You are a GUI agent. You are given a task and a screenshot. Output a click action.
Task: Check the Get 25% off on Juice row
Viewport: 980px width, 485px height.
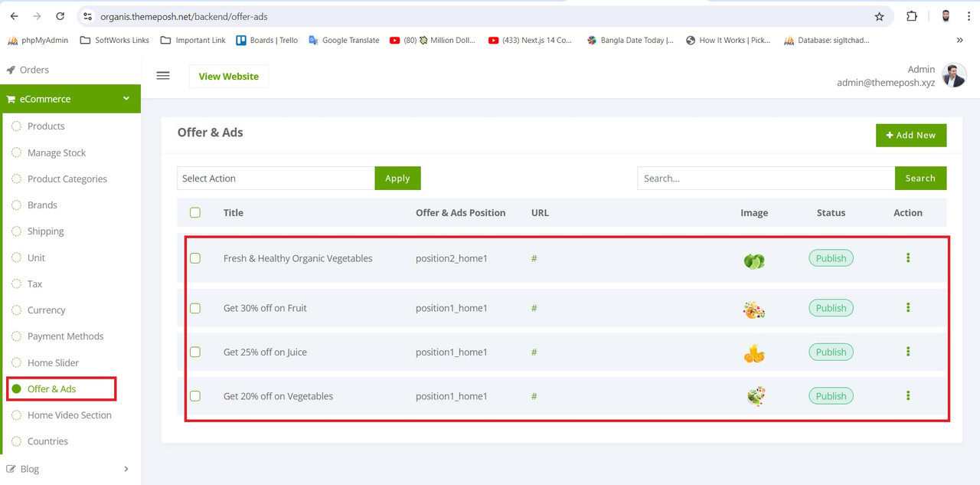point(195,352)
